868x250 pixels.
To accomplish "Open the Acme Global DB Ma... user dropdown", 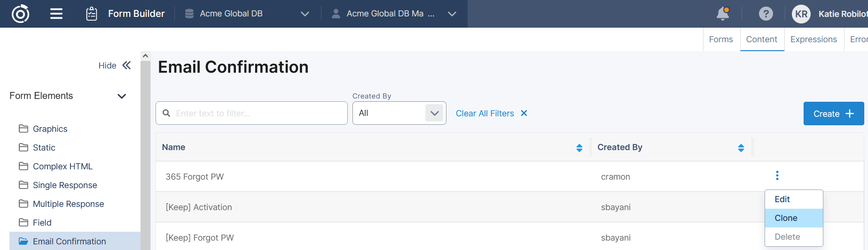I will [x=452, y=14].
